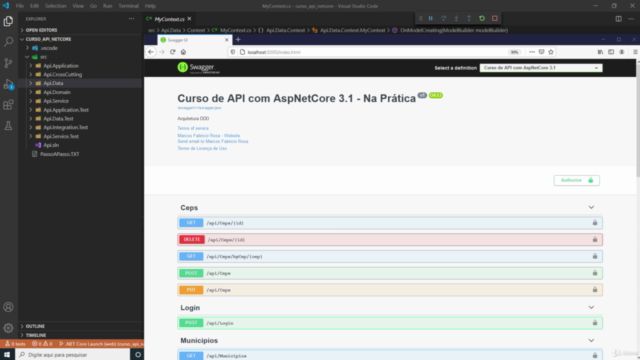Screen dimensions: 640x360
Task: Open Explorer more actions ellipsis
Action: [x=131, y=19]
